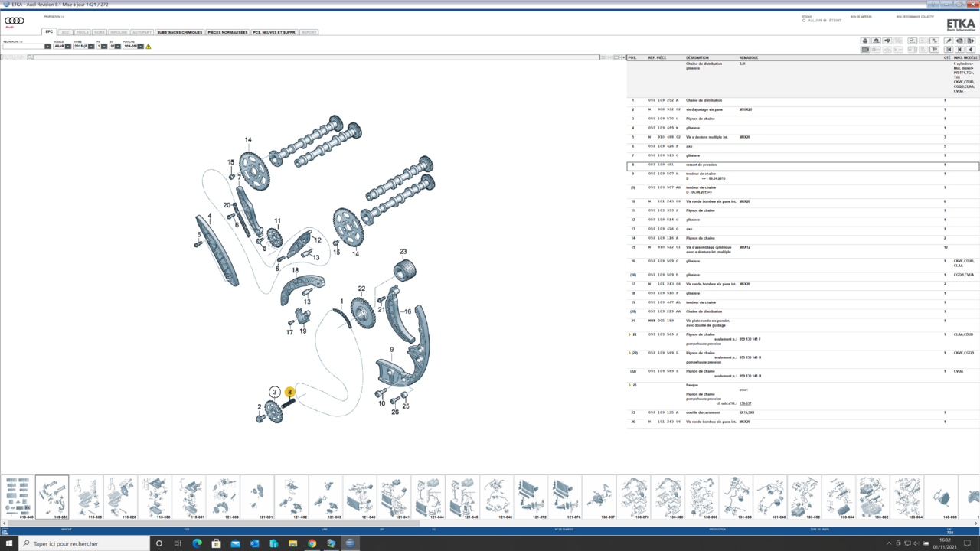
Task: Click the yellow warning triangle icon
Action: pyautogui.click(x=149, y=47)
